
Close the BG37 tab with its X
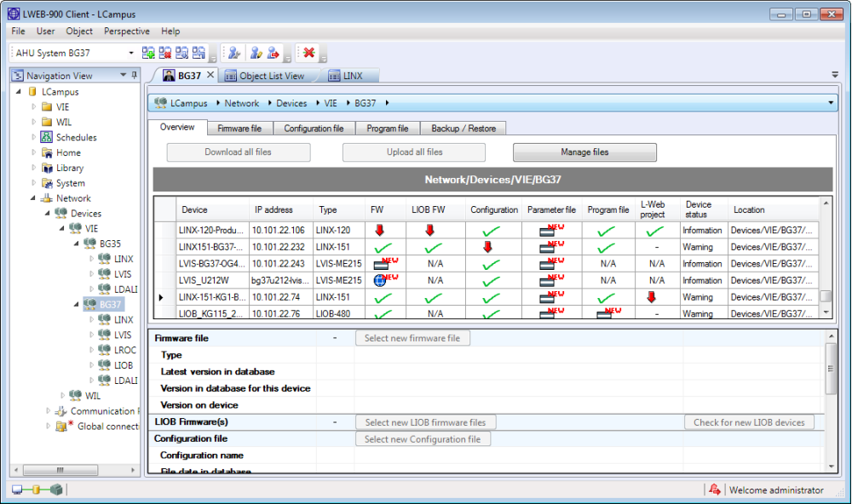coord(210,75)
